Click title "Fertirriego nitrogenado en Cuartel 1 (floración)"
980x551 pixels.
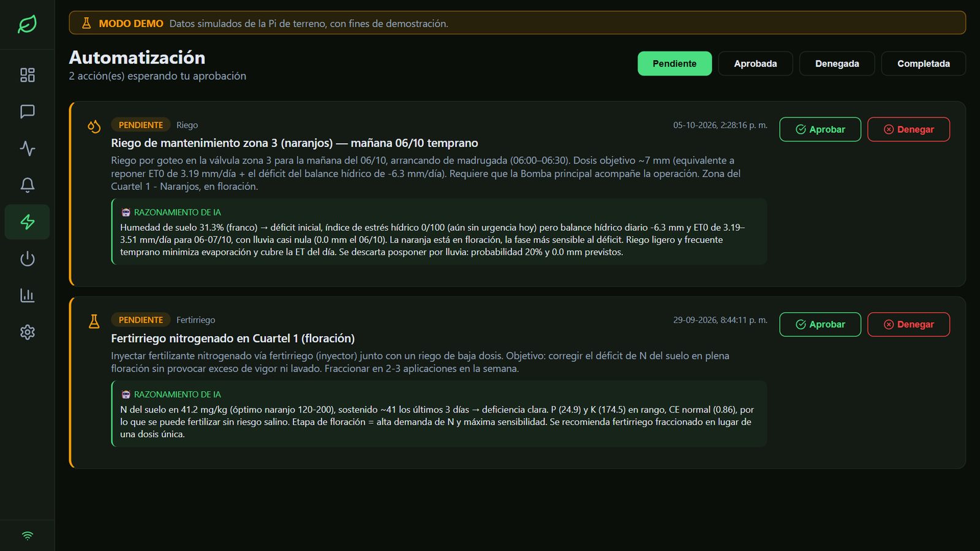pyautogui.click(x=233, y=339)
